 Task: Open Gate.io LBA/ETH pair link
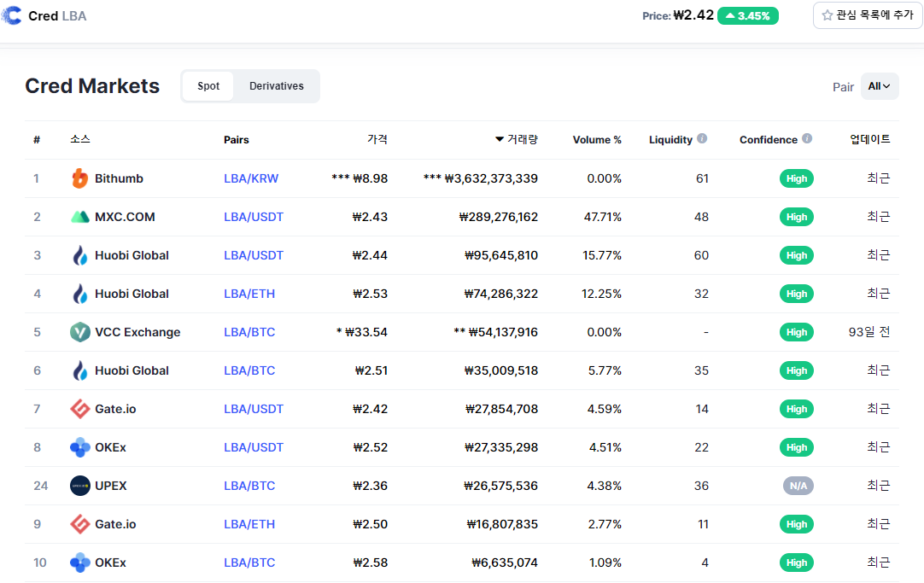point(249,524)
